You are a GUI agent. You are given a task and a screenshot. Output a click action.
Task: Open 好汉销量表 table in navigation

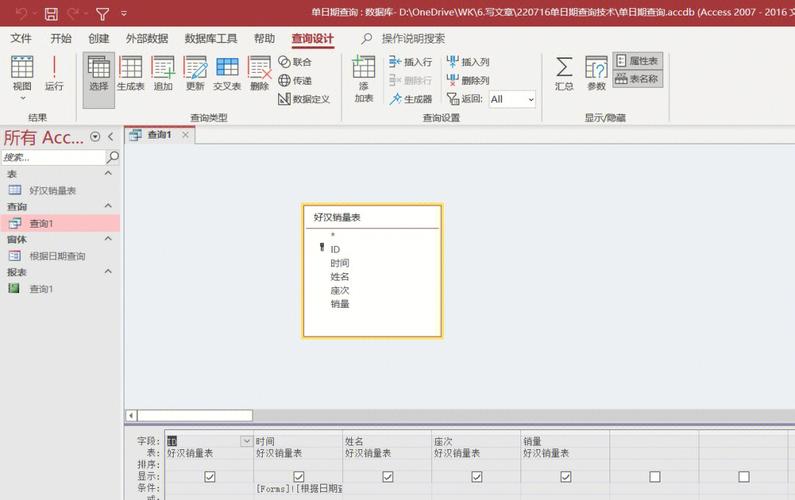(52, 191)
